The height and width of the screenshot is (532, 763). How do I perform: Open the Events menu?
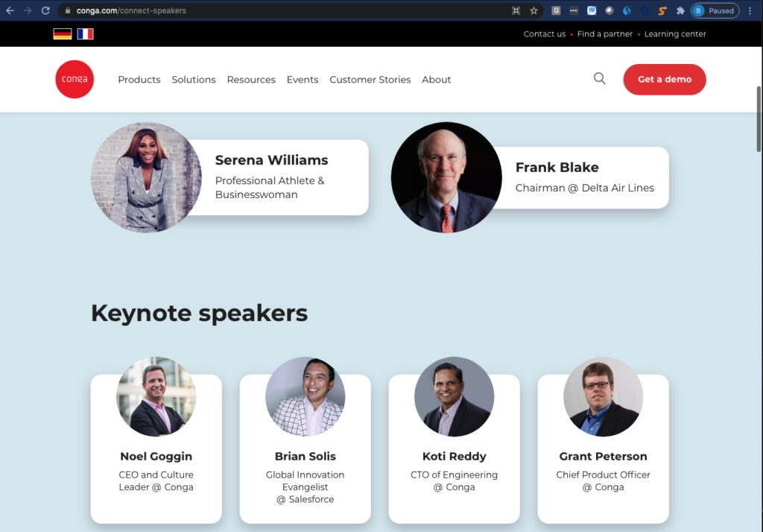(303, 79)
